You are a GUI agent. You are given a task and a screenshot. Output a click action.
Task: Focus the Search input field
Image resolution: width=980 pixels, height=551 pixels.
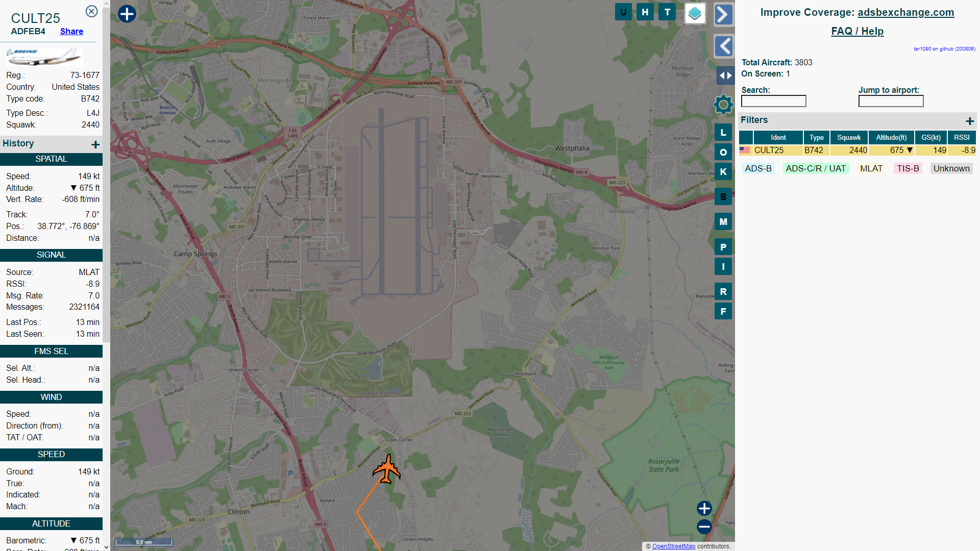774,101
